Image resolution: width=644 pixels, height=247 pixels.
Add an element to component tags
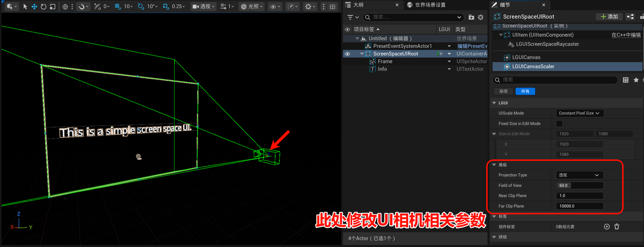(607, 227)
